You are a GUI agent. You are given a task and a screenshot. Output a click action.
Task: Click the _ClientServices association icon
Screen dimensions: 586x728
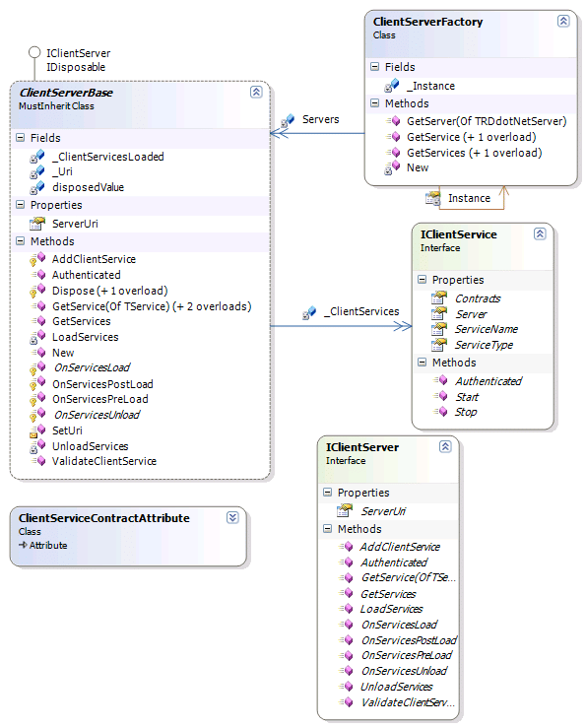(x=309, y=313)
